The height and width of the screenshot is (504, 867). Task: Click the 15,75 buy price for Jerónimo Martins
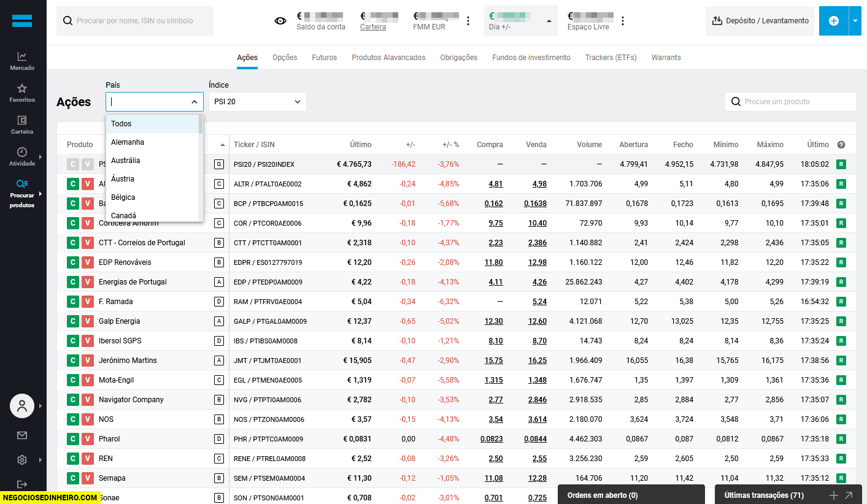[493, 361]
